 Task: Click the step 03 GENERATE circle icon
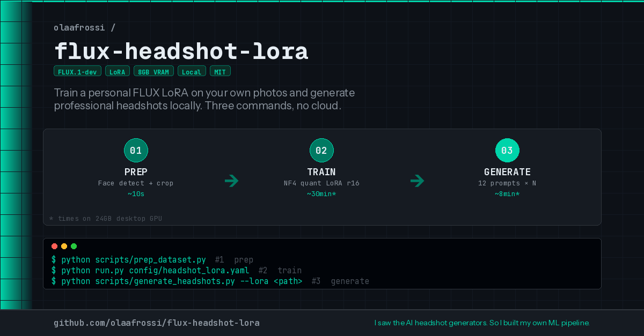point(507,150)
